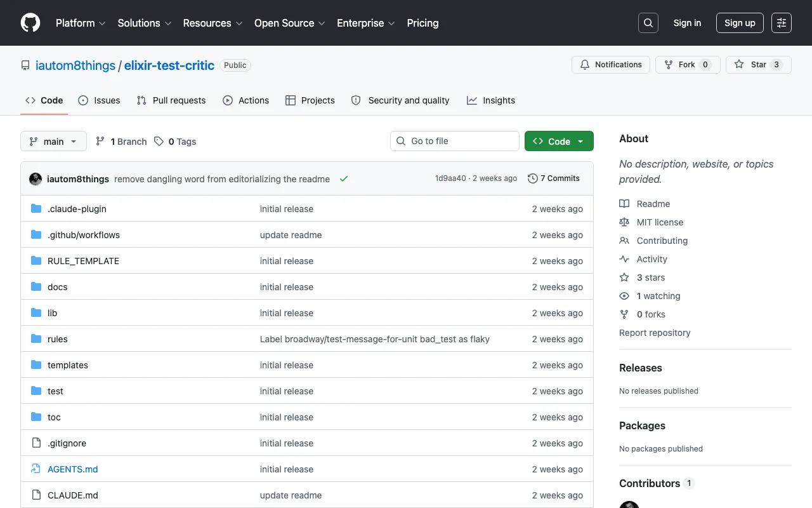This screenshot has height=508, width=812.
Task: Open the Packages heading link
Action: [x=642, y=425]
